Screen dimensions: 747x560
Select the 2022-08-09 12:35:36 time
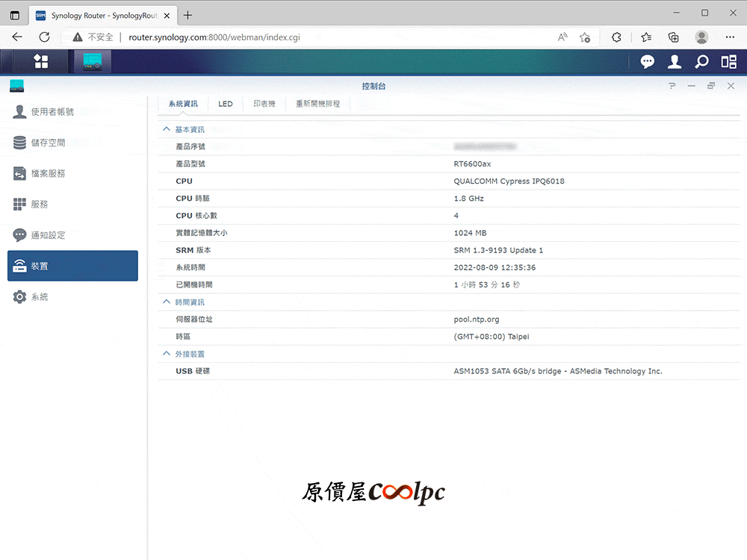click(495, 267)
